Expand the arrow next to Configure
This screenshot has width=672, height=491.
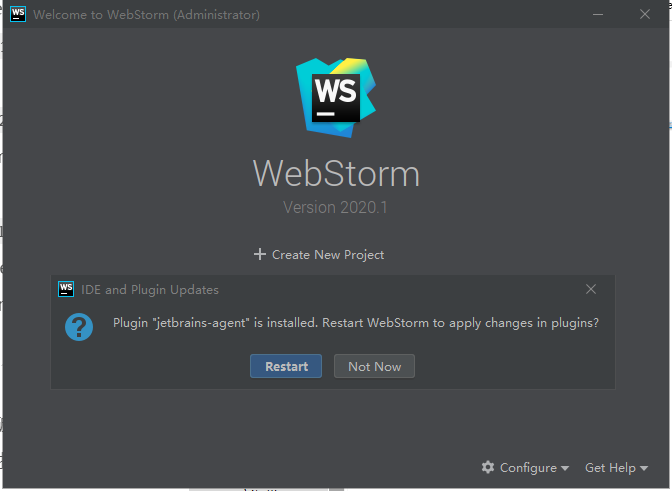point(565,468)
